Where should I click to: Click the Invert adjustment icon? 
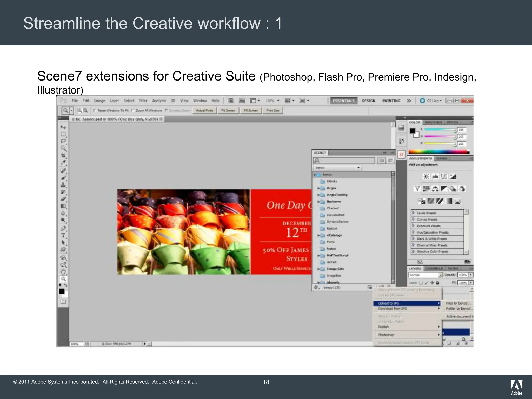(422, 201)
